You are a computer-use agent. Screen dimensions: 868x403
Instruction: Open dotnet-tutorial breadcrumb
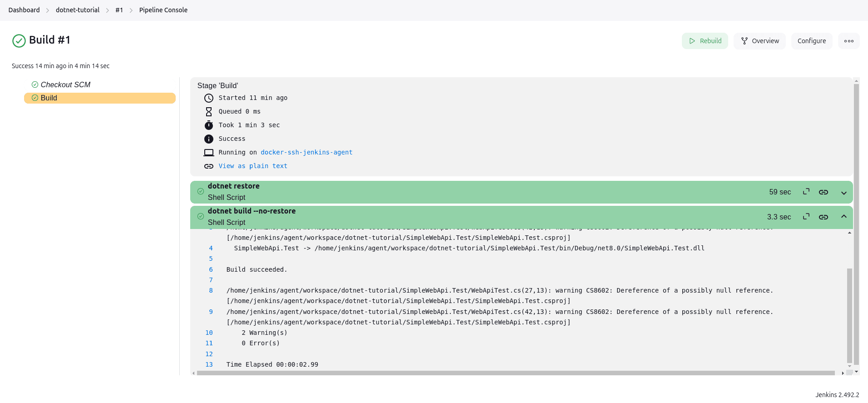point(78,10)
